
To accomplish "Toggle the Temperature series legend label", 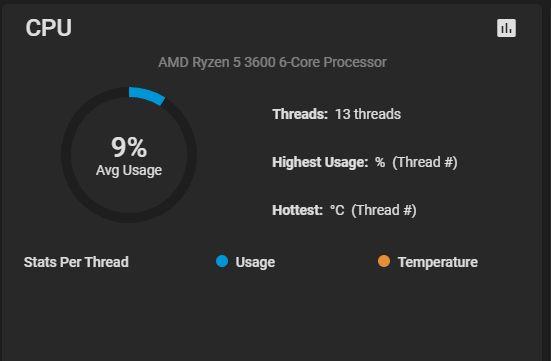I will click(x=438, y=262).
